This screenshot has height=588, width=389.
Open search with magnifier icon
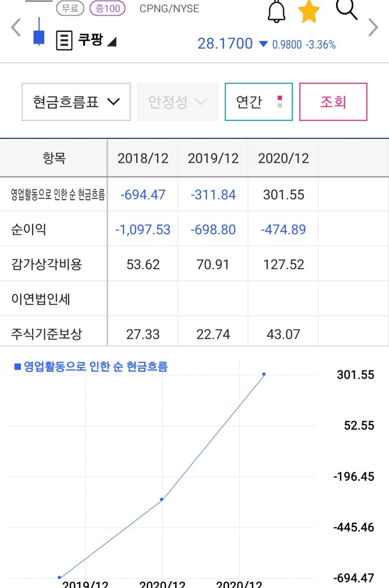click(x=347, y=9)
